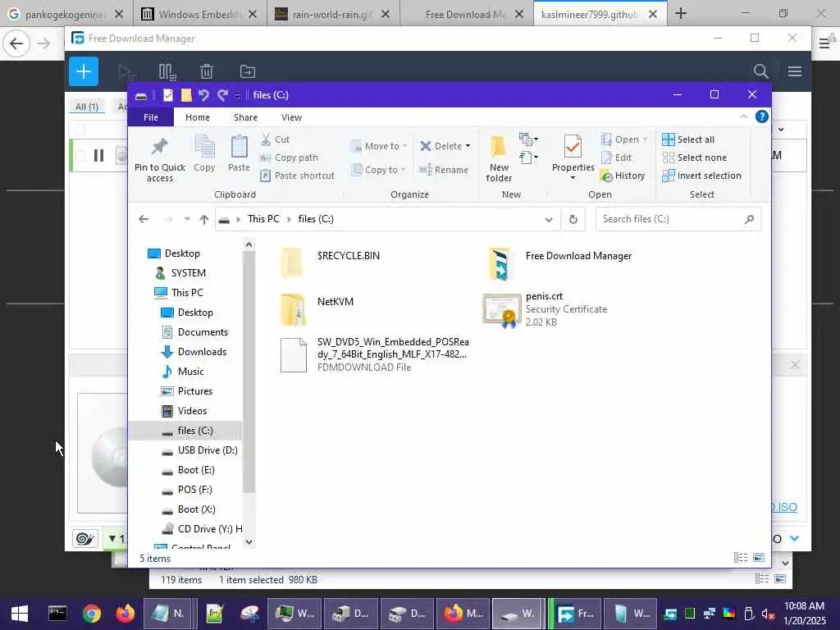Tick the select-all checkbox in FDM list

tap(80, 130)
